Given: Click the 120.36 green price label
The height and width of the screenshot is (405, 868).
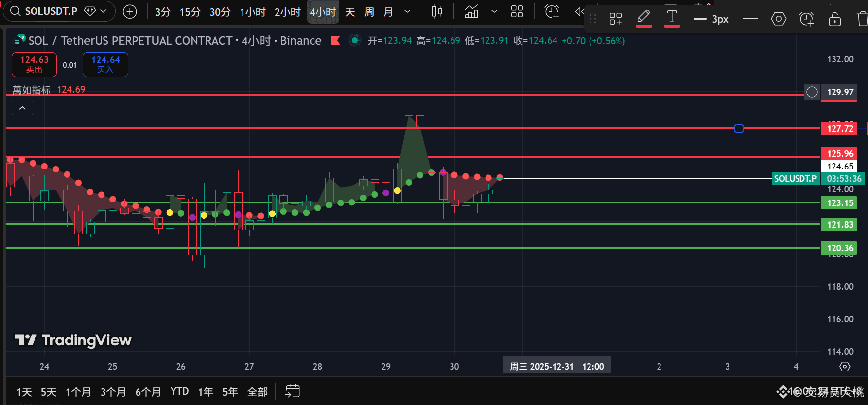Looking at the screenshot, I should coord(839,248).
